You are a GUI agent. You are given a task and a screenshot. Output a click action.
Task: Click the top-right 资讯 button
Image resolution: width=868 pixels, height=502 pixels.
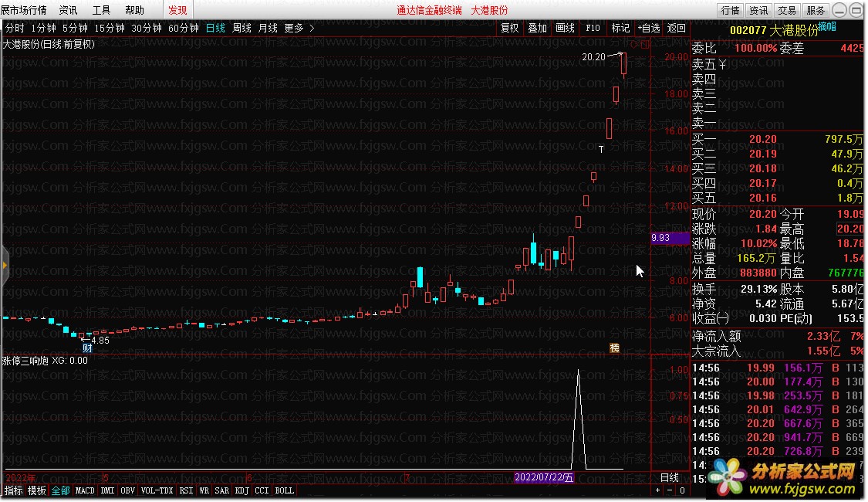(x=758, y=10)
